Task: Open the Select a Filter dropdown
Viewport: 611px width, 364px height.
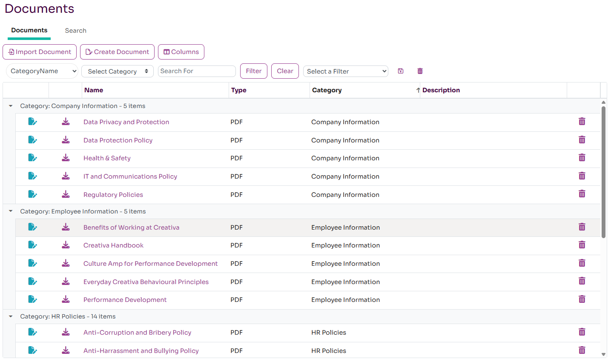Action: point(346,71)
